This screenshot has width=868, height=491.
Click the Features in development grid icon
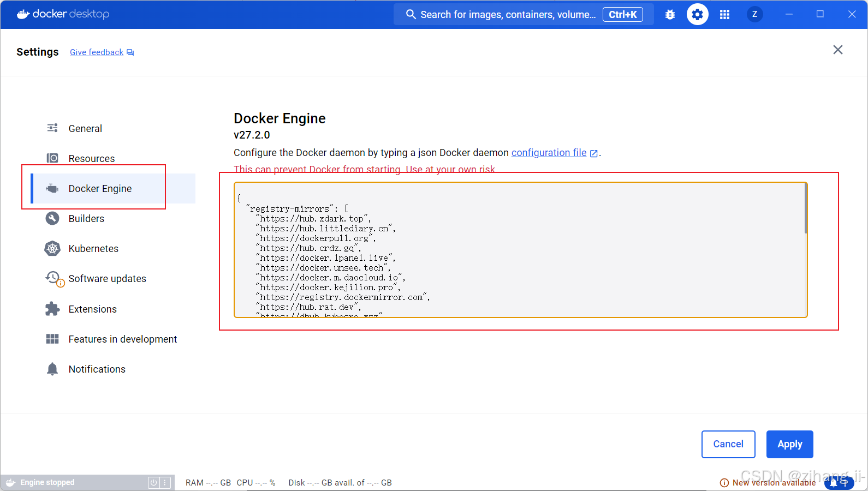click(x=52, y=339)
